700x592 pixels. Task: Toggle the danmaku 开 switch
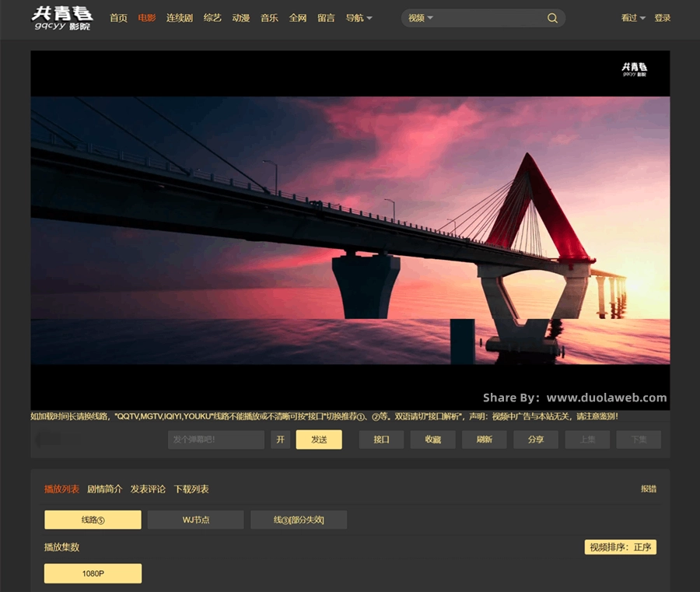pyautogui.click(x=280, y=440)
